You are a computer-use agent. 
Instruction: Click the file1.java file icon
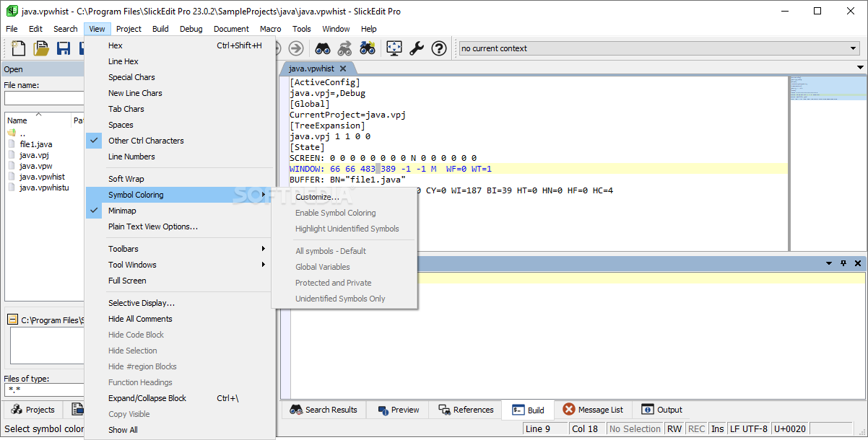tap(12, 144)
